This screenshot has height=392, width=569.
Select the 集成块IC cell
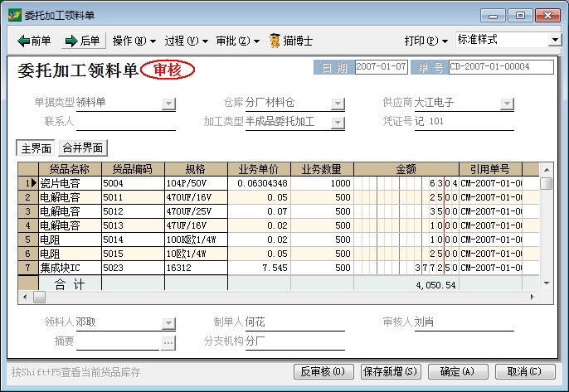pos(70,268)
